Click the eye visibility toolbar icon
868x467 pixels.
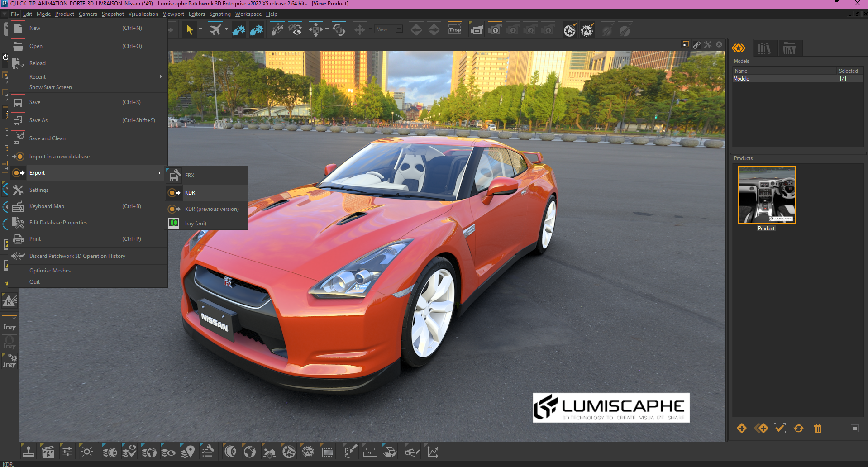tap(295, 30)
